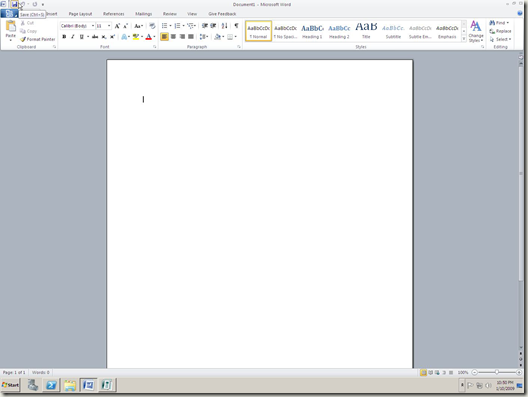Switch to the Page Layout tab
Screen dimensions: 528x397
pos(80,14)
